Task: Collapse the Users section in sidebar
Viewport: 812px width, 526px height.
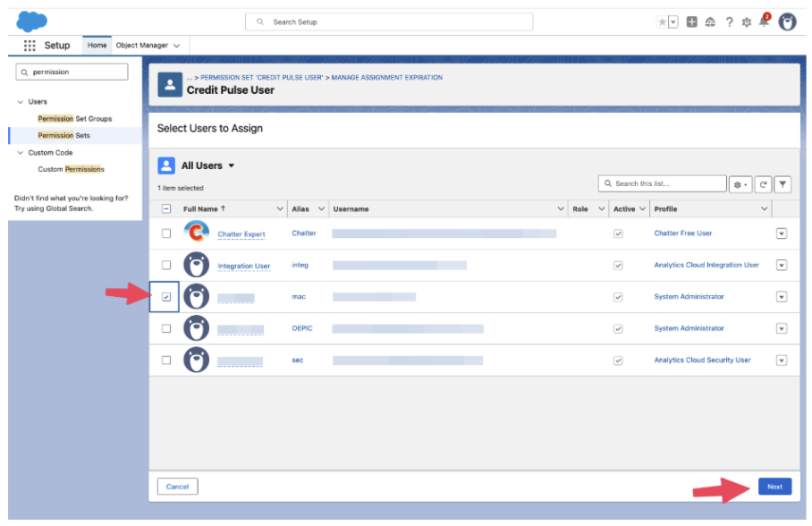Action: pyautogui.click(x=21, y=102)
